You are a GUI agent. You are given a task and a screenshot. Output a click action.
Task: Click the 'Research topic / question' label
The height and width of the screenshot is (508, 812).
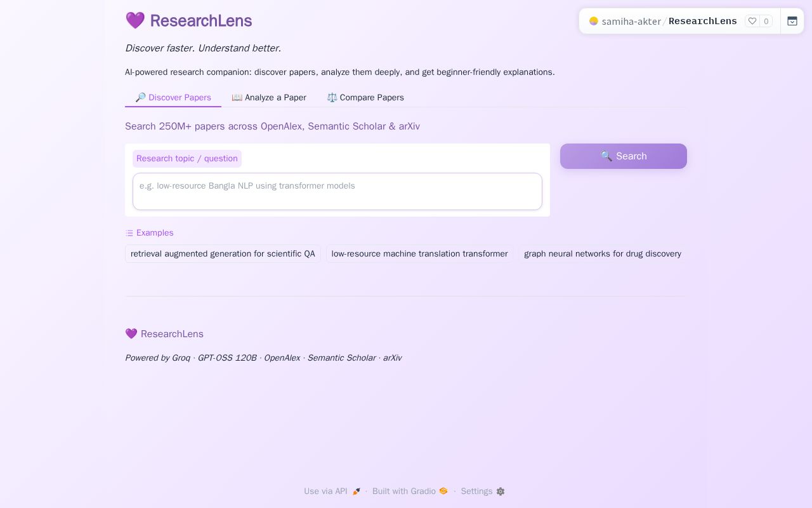(187, 159)
